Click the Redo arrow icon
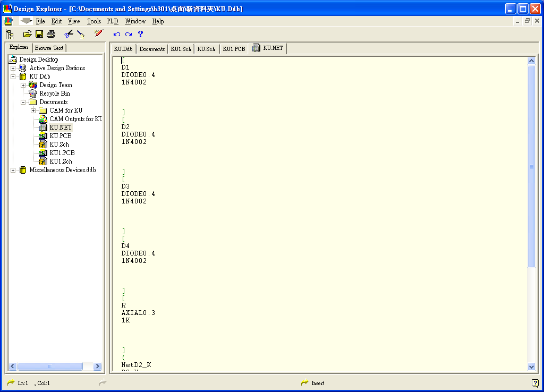Viewport: 544px width, 392px height. [x=129, y=34]
